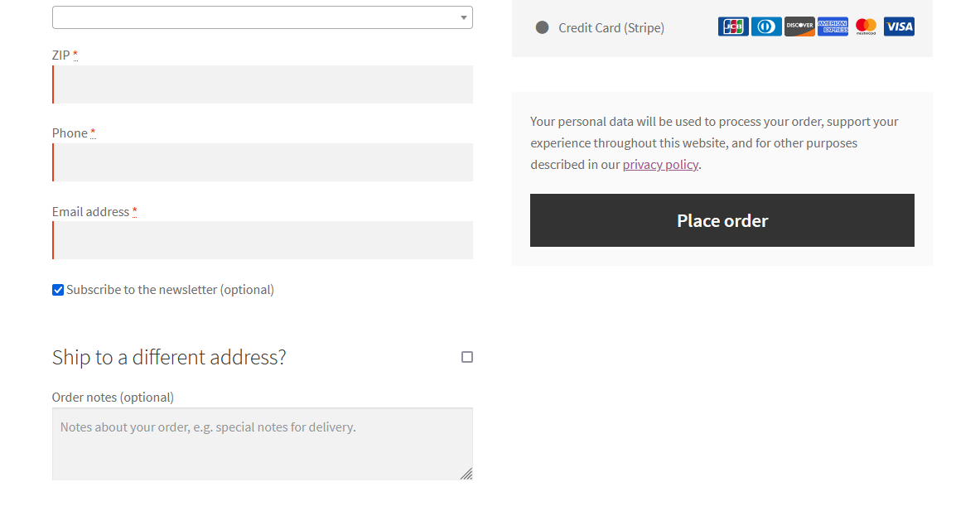Click the Visa card logo
The height and width of the screenshot is (511, 980).
pyautogui.click(x=899, y=27)
